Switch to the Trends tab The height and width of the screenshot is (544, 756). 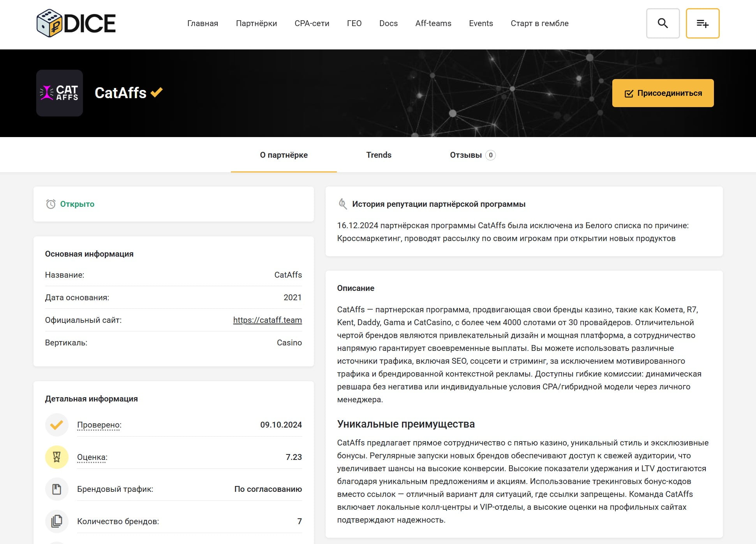coord(379,155)
